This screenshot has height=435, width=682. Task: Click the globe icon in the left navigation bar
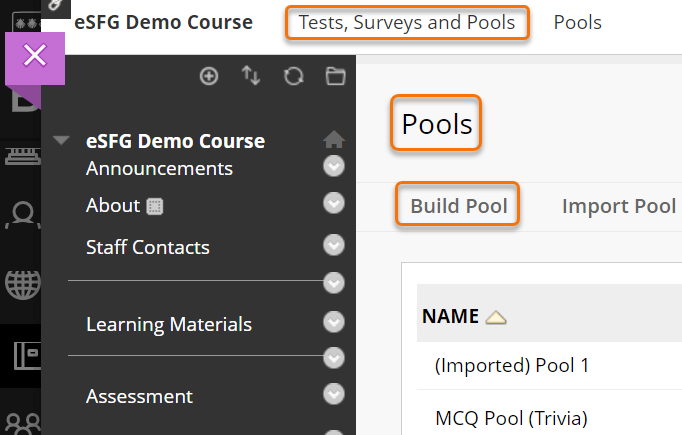pyautogui.click(x=20, y=285)
